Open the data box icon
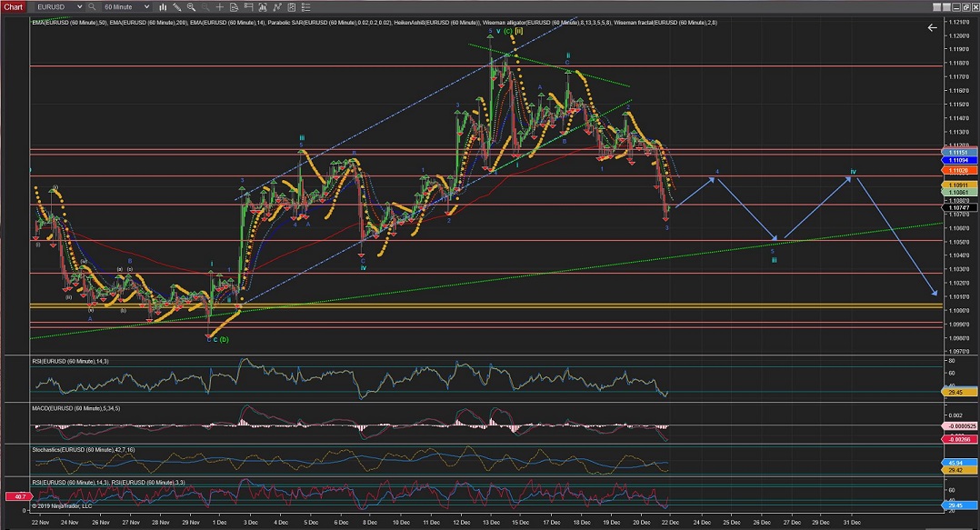The height and width of the screenshot is (530, 980). tap(234, 7)
